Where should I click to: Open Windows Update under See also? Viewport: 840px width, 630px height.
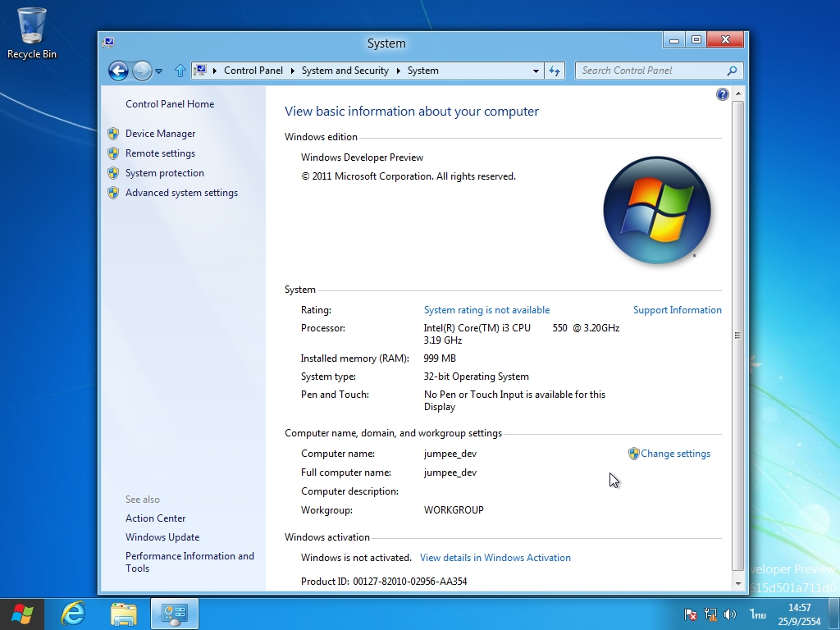[x=162, y=537]
